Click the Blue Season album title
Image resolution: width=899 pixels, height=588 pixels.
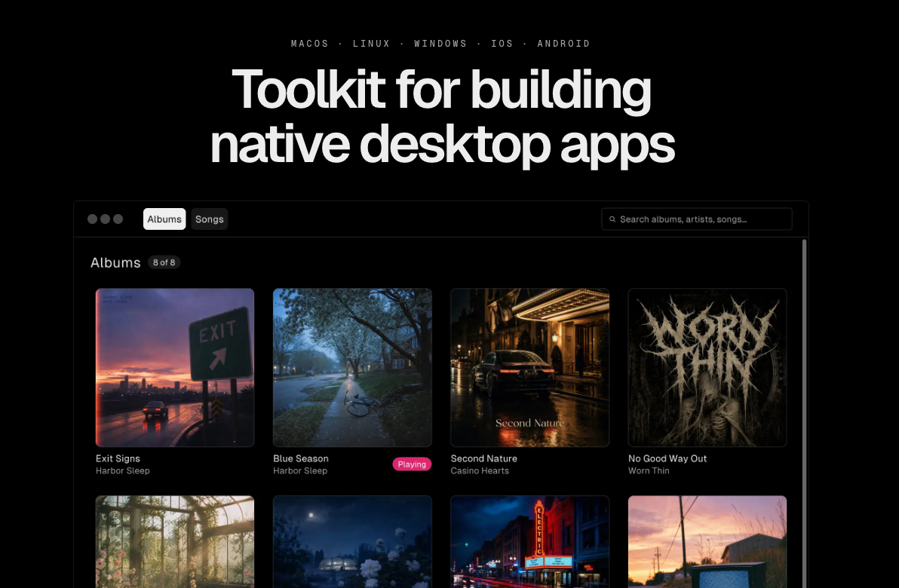(x=300, y=458)
